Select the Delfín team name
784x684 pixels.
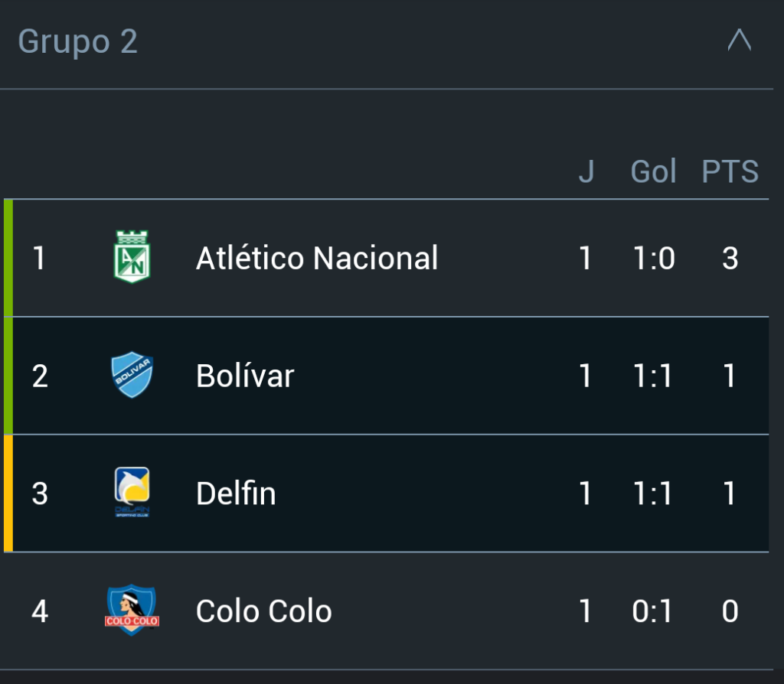point(236,493)
